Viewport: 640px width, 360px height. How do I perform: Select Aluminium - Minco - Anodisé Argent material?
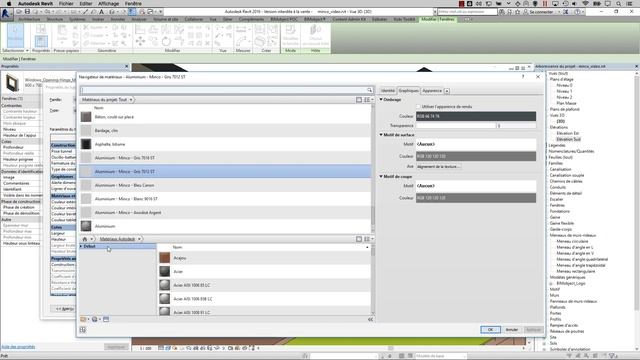click(225, 213)
